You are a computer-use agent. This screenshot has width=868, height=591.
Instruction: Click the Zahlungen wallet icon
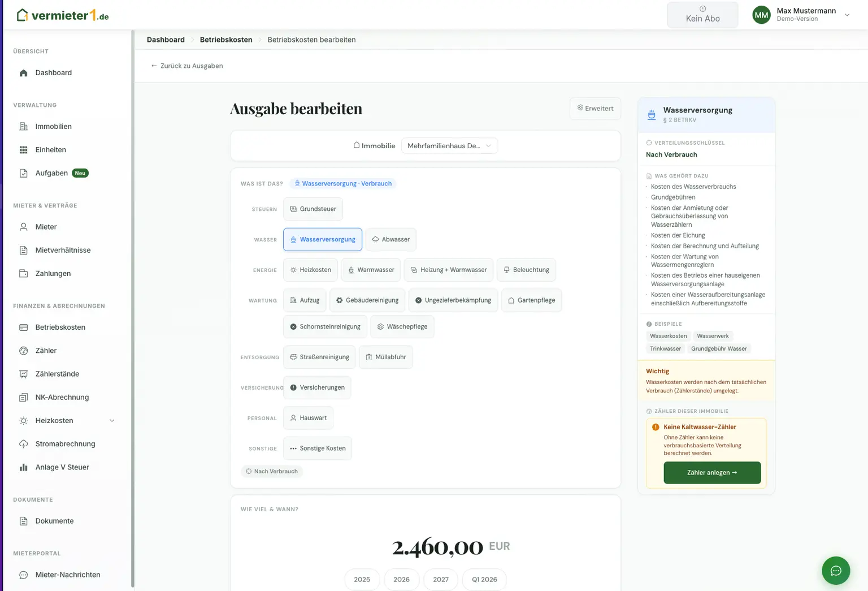(x=23, y=274)
